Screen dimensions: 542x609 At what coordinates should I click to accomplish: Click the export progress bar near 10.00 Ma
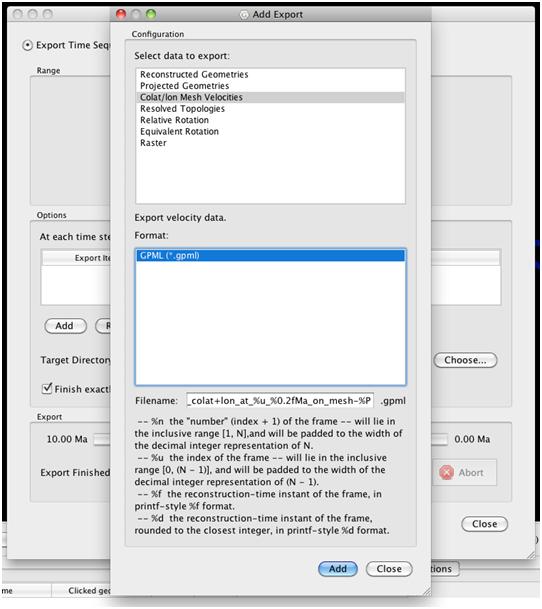coord(102,440)
